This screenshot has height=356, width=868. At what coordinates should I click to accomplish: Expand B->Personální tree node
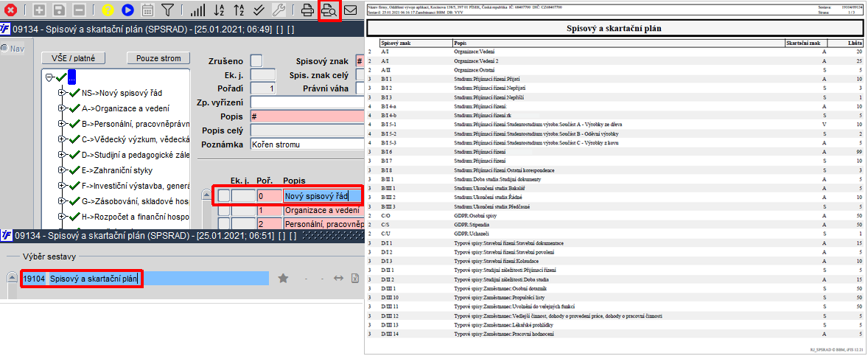61,124
